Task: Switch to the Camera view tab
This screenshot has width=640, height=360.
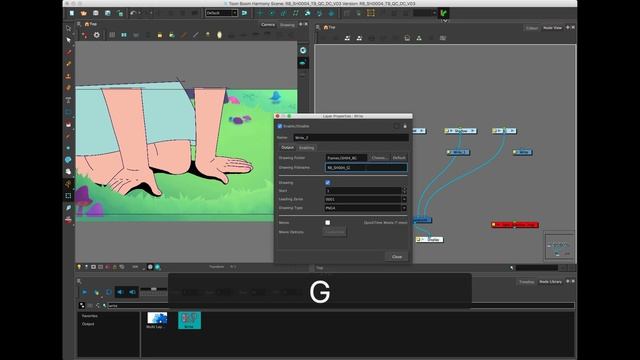Action: (268, 24)
